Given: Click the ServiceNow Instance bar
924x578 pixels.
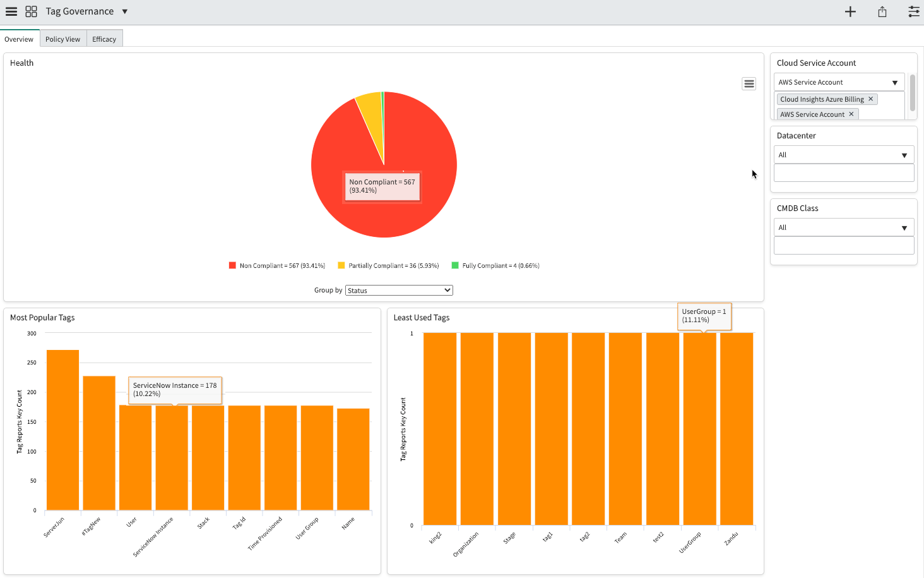Looking at the screenshot, I should 172,458.
